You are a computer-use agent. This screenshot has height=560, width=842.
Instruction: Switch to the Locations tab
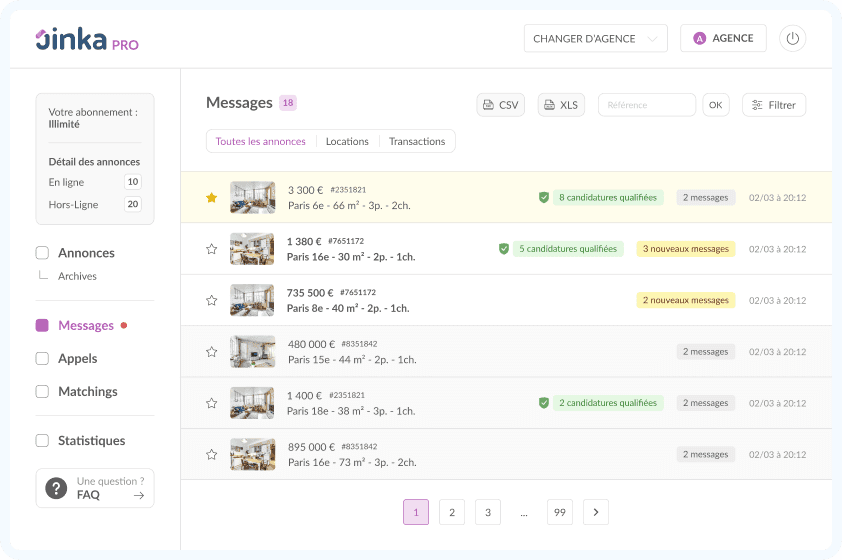coord(347,142)
